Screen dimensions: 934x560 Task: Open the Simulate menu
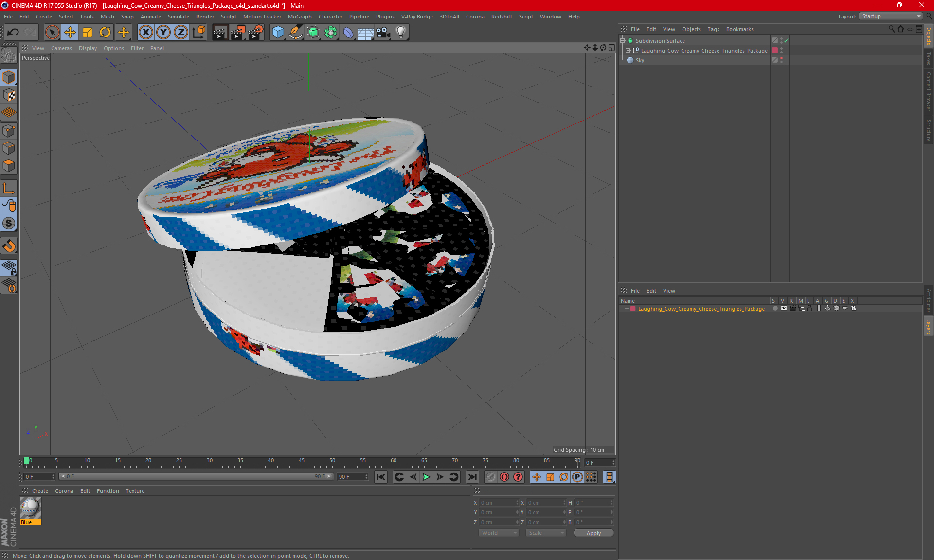pos(178,17)
